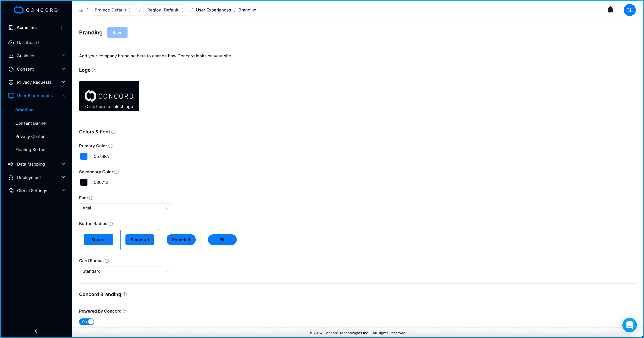Image resolution: width=644 pixels, height=338 pixels.
Task: Open the BL user avatar menu
Action: [629, 10]
